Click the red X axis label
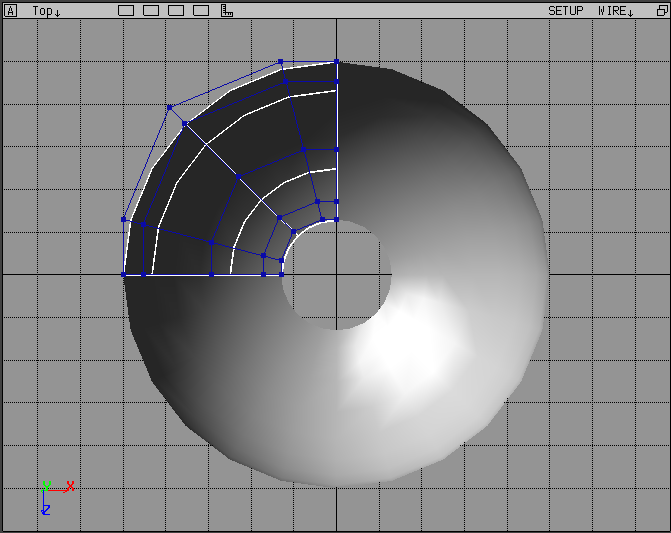The image size is (671, 533). click(x=69, y=486)
